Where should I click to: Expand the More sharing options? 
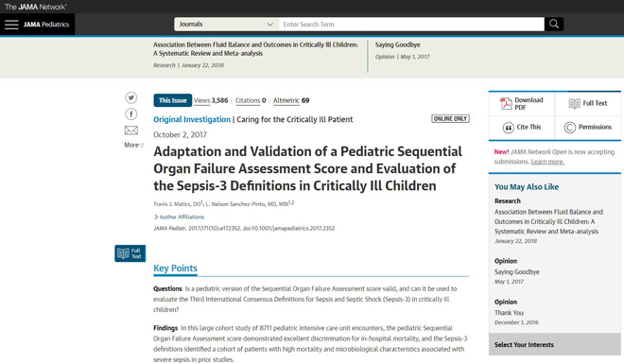point(133,145)
